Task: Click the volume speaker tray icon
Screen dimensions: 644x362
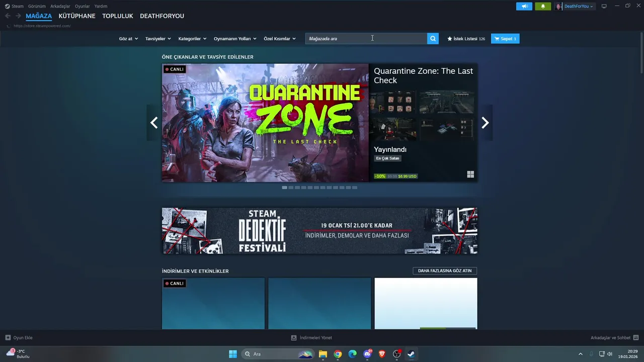Action: point(610,354)
